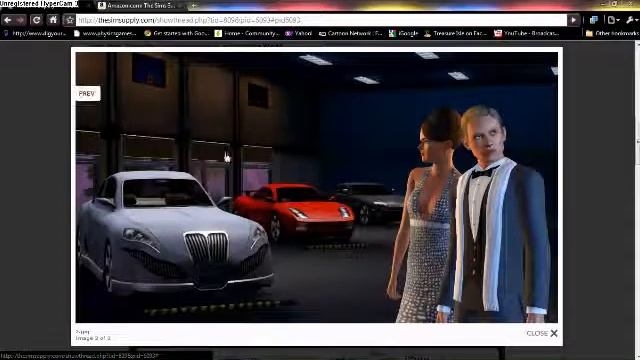
Task: Click PREV to view previous image
Action: 87,94
